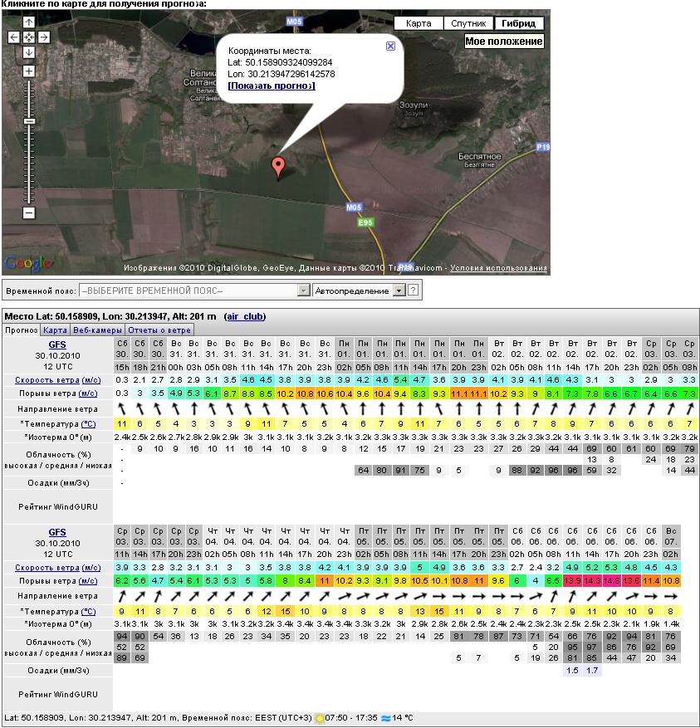This screenshot has width=700, height=728.
Task: Click the map zoom slider handle
Action: [x=28, y=121]
